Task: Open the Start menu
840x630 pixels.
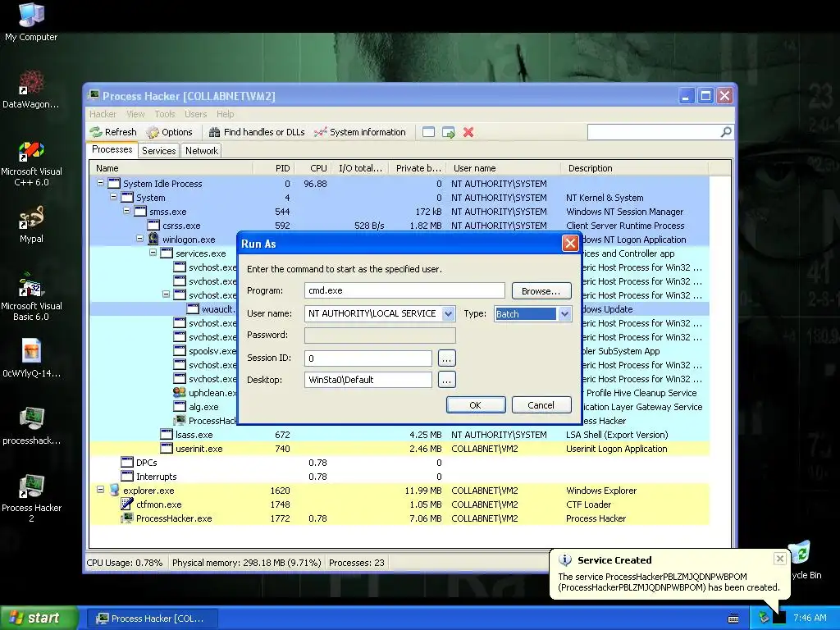Action: tap(39, 618)
